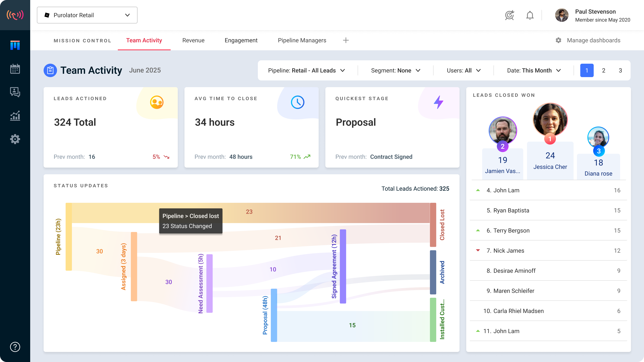
Task: Click the goals target icon
Action: [x=509, y=15]
